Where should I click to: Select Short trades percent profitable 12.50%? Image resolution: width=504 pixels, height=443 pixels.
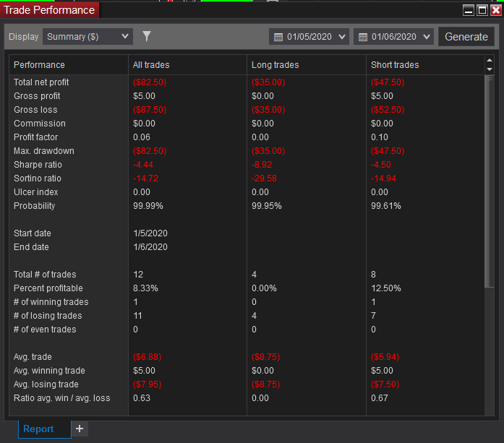(x=386, y=288)
